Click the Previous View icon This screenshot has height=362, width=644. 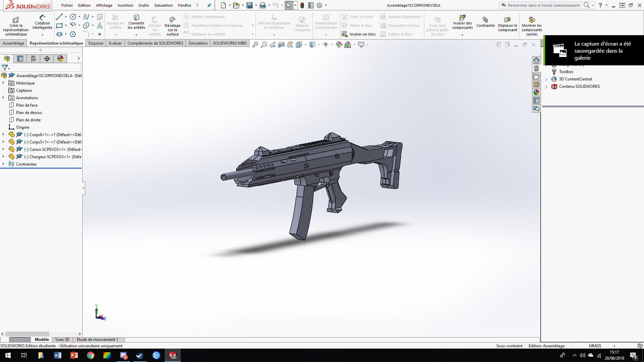(x=273, y=45)
